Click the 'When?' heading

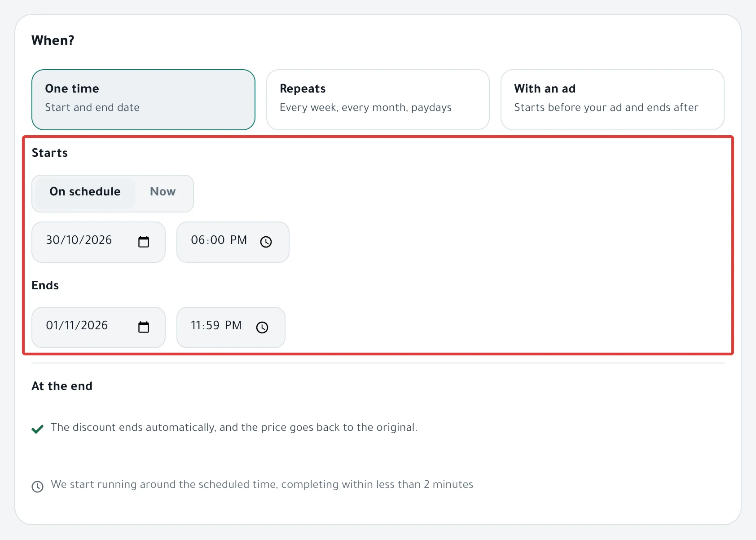click(53, 40)
